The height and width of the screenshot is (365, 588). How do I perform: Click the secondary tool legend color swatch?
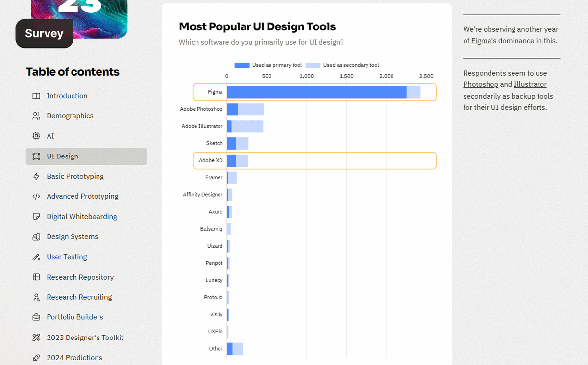pyautogui.click(x=313, y=65)
